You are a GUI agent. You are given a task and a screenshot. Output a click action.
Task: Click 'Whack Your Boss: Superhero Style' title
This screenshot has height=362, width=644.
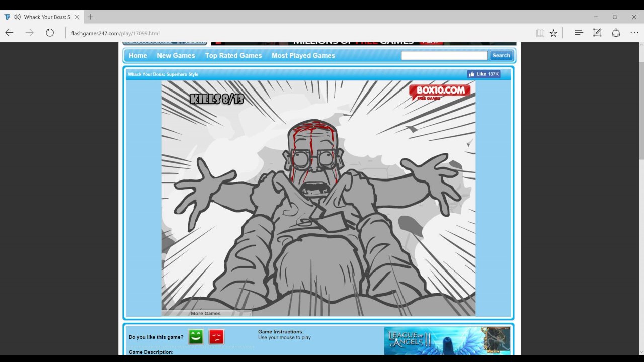pyautogui.click(x=163, y=74)
